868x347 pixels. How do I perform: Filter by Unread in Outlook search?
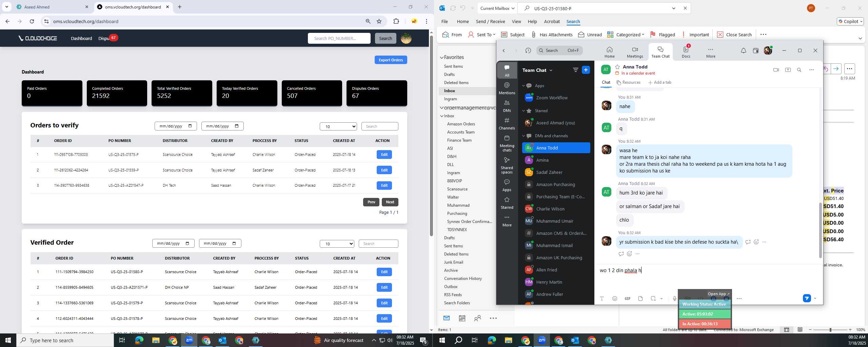pos(590,35)
